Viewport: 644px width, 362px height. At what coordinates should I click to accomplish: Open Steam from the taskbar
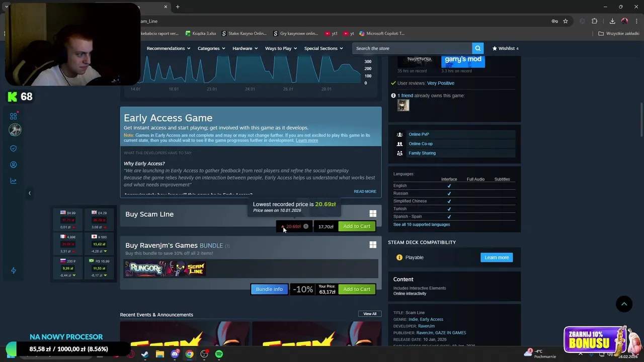coord(145,354)
